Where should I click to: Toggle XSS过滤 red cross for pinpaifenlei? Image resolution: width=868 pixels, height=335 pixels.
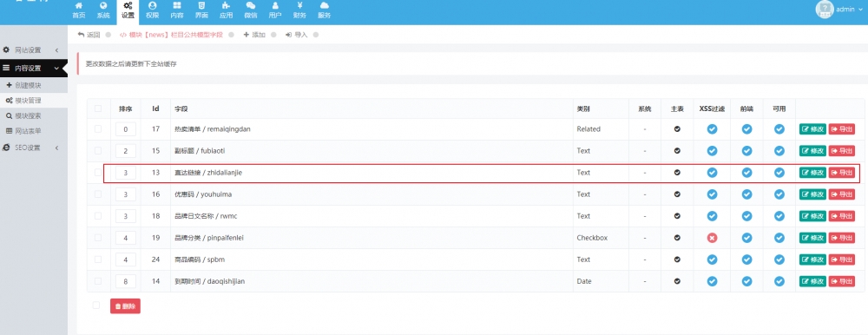click(712, 238)
